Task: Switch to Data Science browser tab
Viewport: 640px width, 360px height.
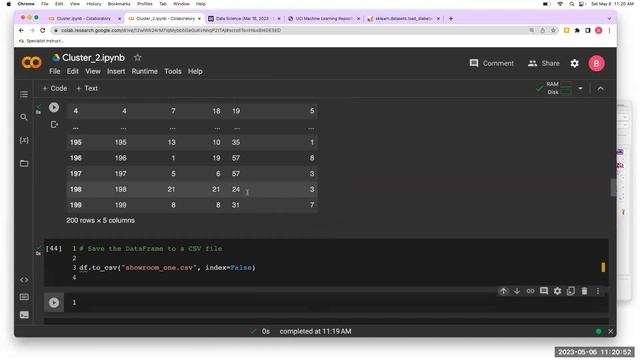Action: tap(244, 18)
